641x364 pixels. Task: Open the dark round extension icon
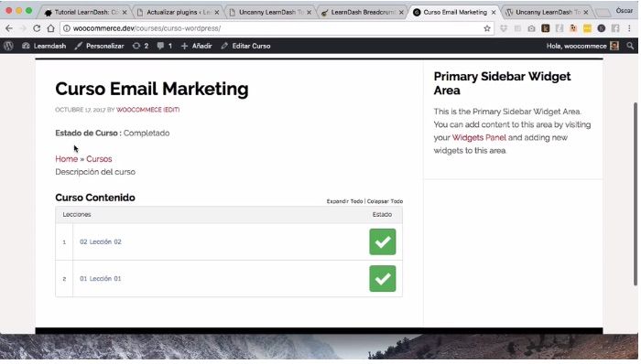[x=602, y=28]
